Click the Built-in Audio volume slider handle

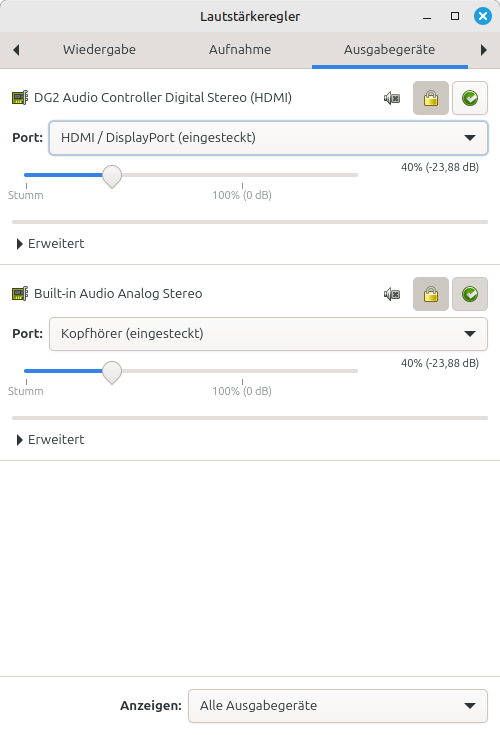(112, 372)
